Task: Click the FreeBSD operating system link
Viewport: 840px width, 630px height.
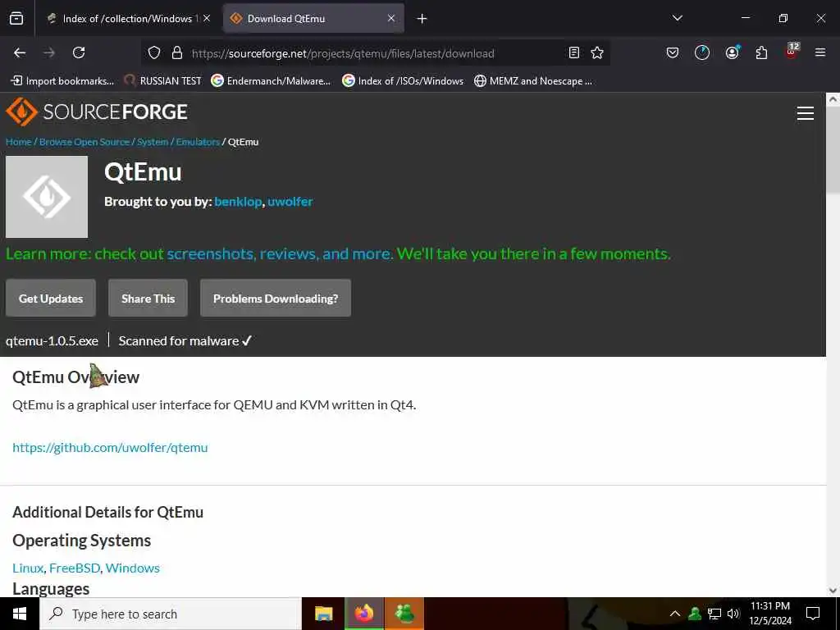Action: [x=75, y=568]
